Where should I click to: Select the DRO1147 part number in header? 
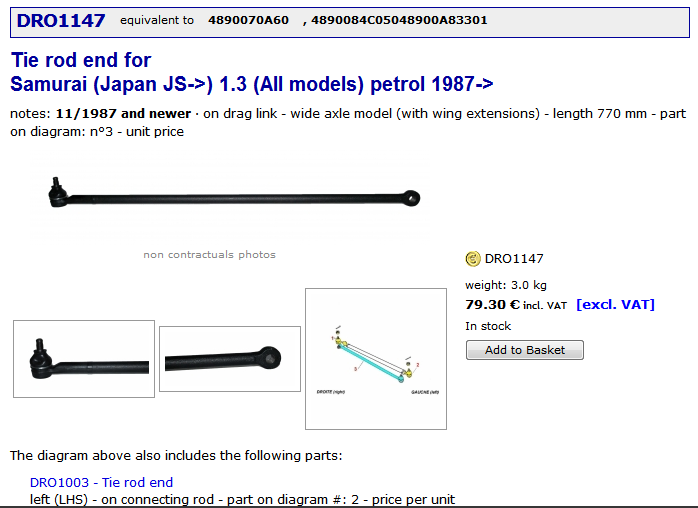coord(61,20)
